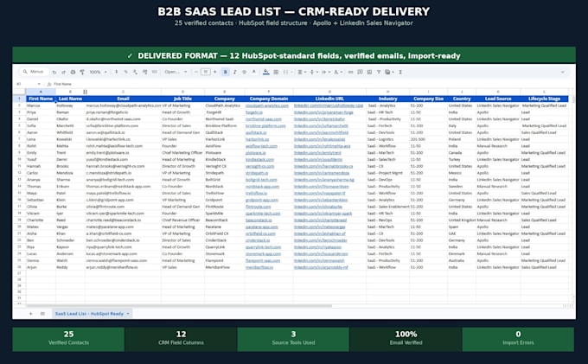Select the A1 name box

coord(27,84)
